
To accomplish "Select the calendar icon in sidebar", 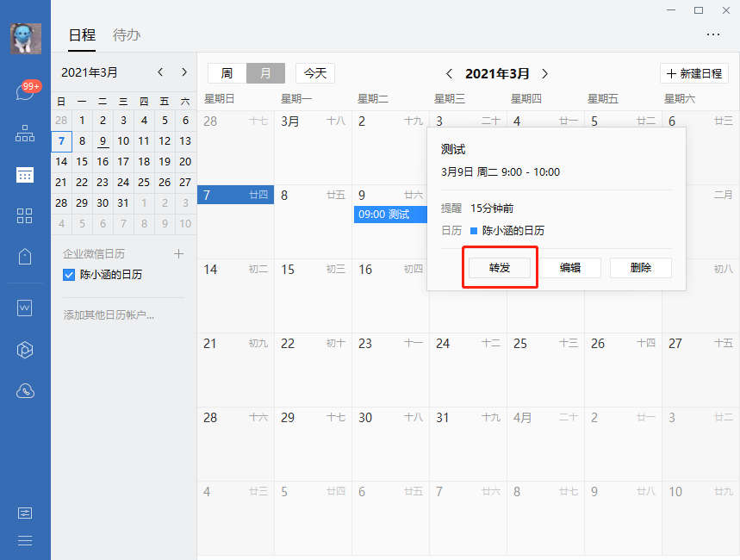I will coord(25,175).
